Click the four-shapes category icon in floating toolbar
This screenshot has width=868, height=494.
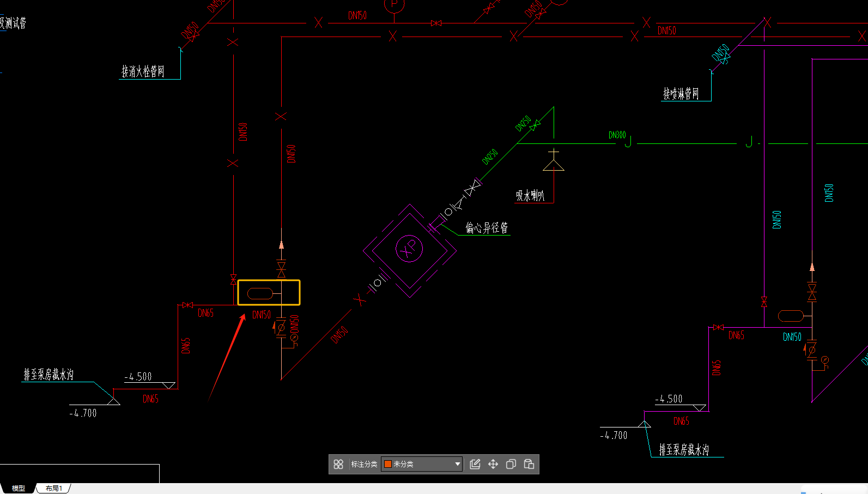pyautogui.click(x=338, y=464)
